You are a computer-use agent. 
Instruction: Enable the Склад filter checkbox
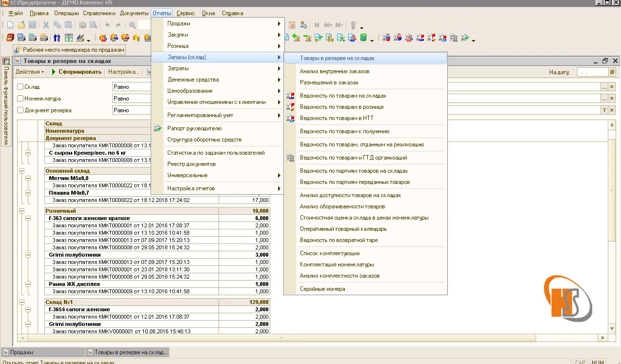click(x=20, y=87)
